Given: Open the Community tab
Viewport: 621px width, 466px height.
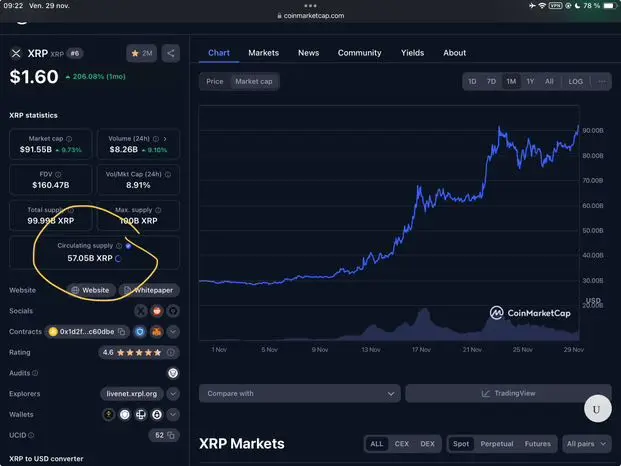Looking at the screenshot, I should click(360, 53).
